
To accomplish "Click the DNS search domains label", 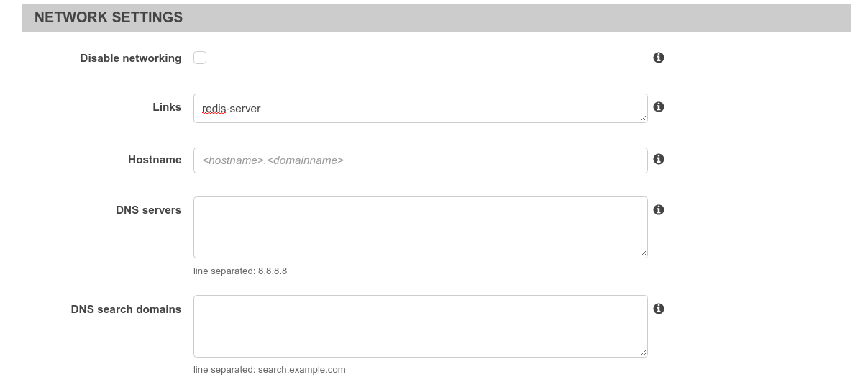I will tap(126, 309).
